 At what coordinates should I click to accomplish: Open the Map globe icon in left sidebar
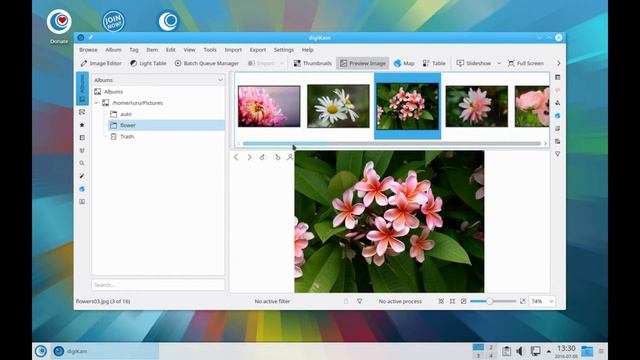82,189
